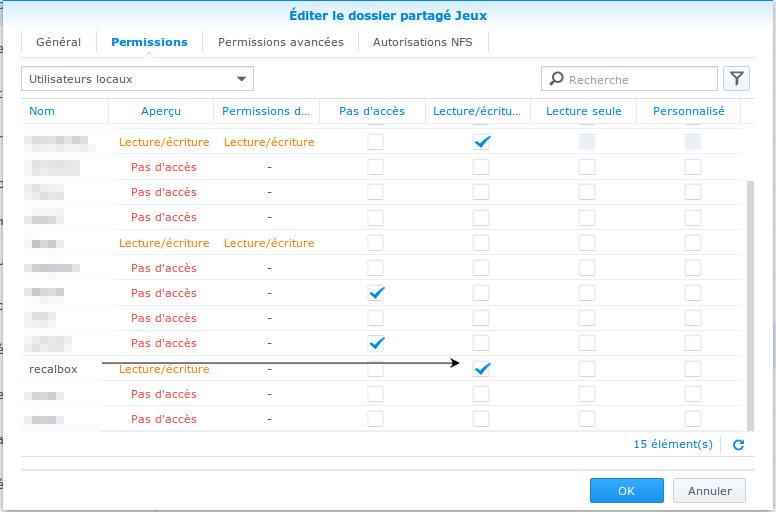The width and height of the screenshot is (776, 512).
Task: Select the Permissions tab
Action: [149, 42]
